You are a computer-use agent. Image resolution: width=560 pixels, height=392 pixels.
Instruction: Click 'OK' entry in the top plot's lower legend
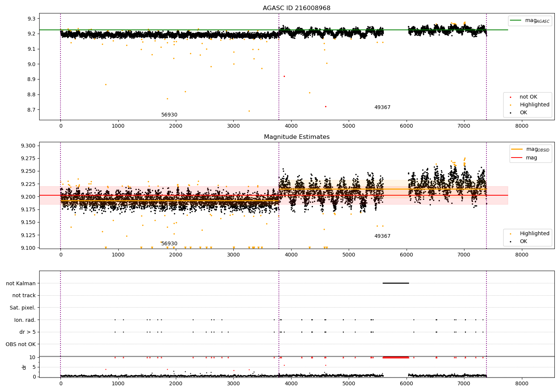523,113
